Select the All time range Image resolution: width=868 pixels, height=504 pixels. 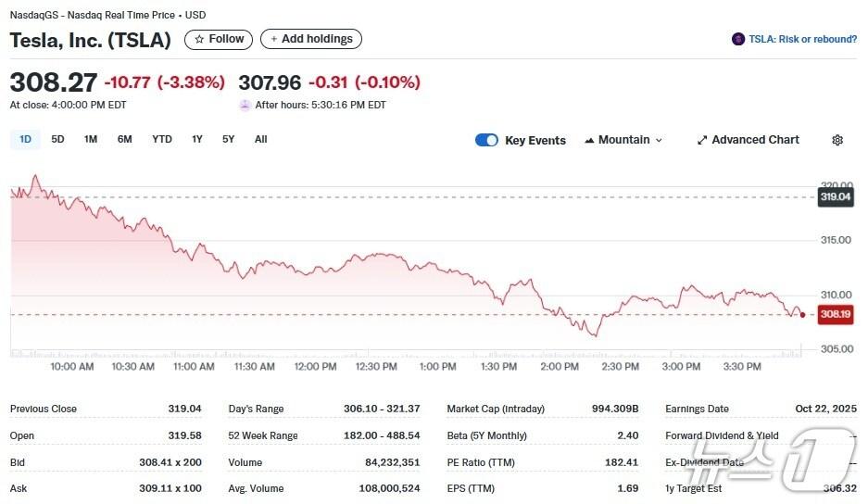coord(261,139)
